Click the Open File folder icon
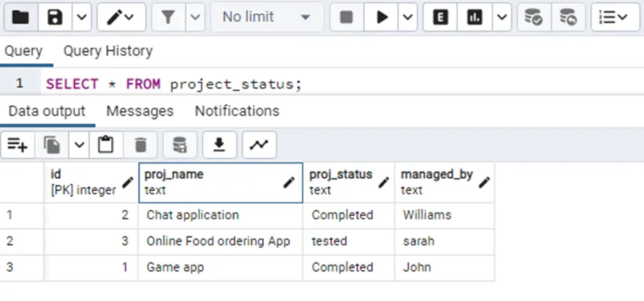The height and width of the screenshot is (301, 644). (x=20, y=17)
